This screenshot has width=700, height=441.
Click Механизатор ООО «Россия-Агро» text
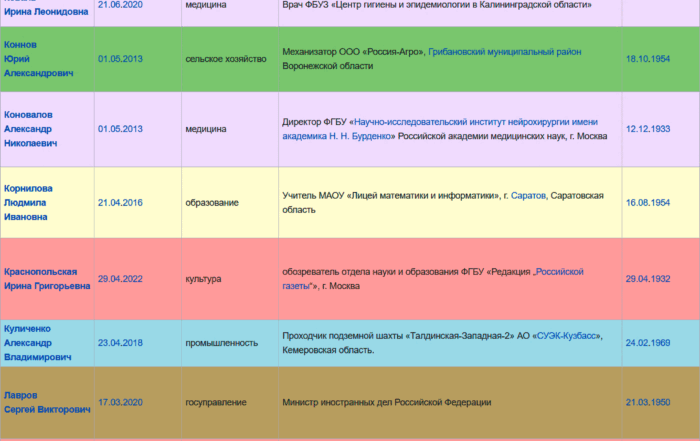[353, 52]
